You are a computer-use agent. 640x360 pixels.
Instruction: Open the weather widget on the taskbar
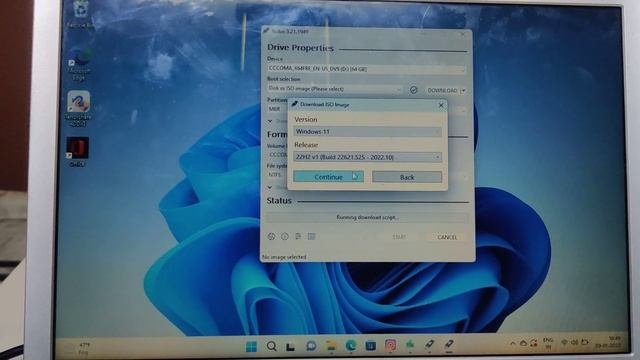(78, 348)
